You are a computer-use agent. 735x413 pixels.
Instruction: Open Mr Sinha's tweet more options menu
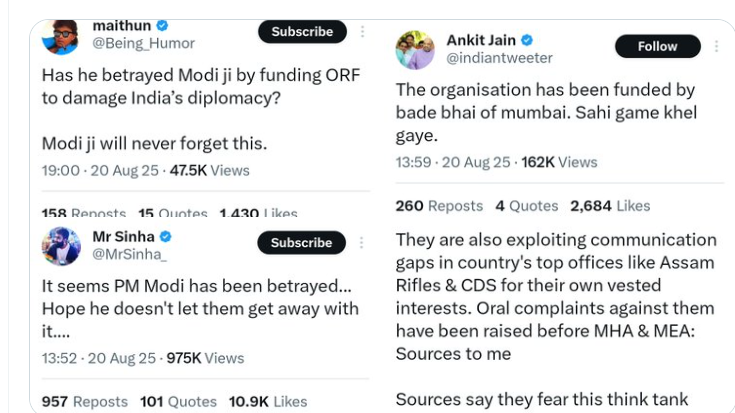tap(361, 242)
